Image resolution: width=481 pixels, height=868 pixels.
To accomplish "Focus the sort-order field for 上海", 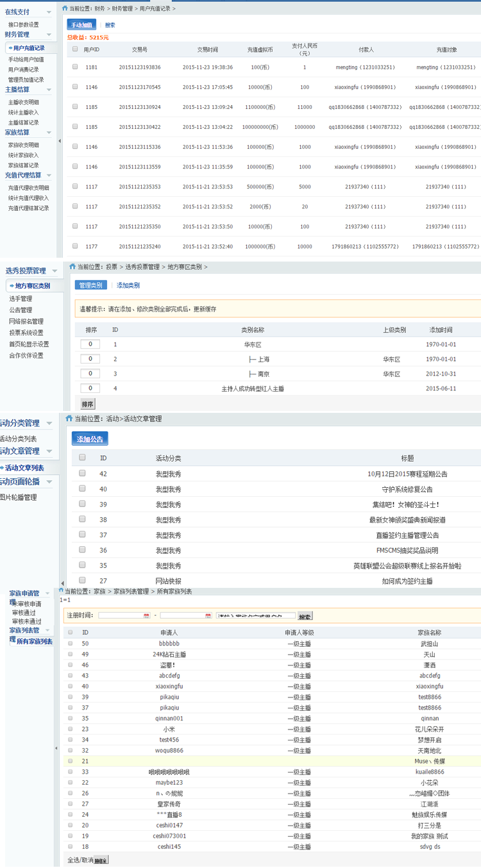I will click(90, 359).
